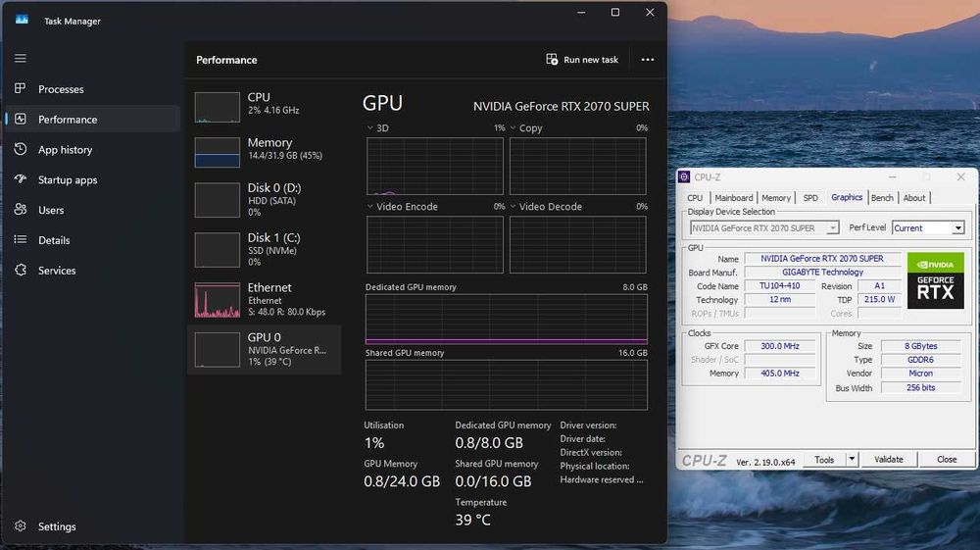Image resolution: width=980 pixels, height=550 pixels.
Task: Click the Close button in CPU-Z footer
Action: tap(947, 460)
